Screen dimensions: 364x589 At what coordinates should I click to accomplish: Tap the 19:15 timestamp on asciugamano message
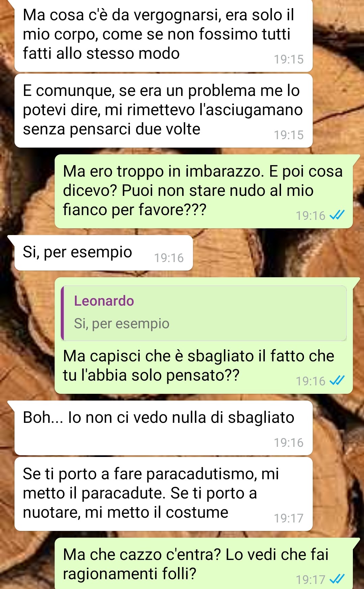(x=289, y=135)
